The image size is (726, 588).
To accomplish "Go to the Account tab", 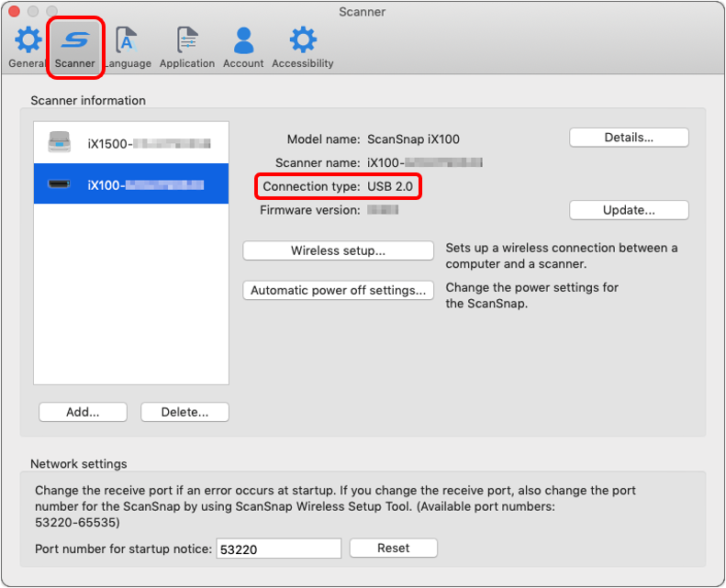I will click(243, 47).
